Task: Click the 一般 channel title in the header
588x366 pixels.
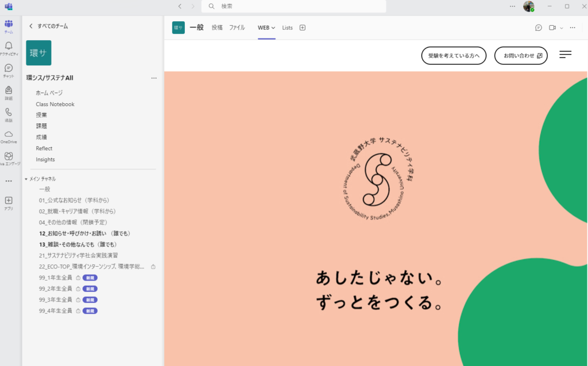Action: (x=196, y=28)
